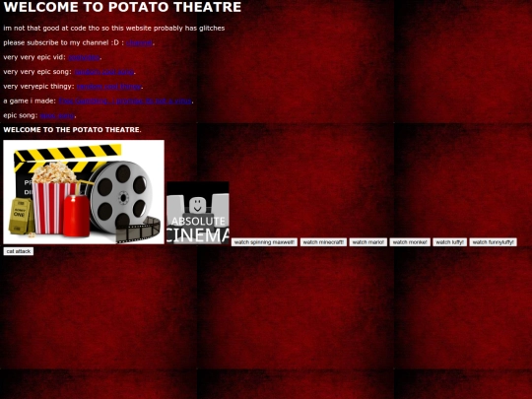Click the 'im not that good at code' text

[114, 29]
